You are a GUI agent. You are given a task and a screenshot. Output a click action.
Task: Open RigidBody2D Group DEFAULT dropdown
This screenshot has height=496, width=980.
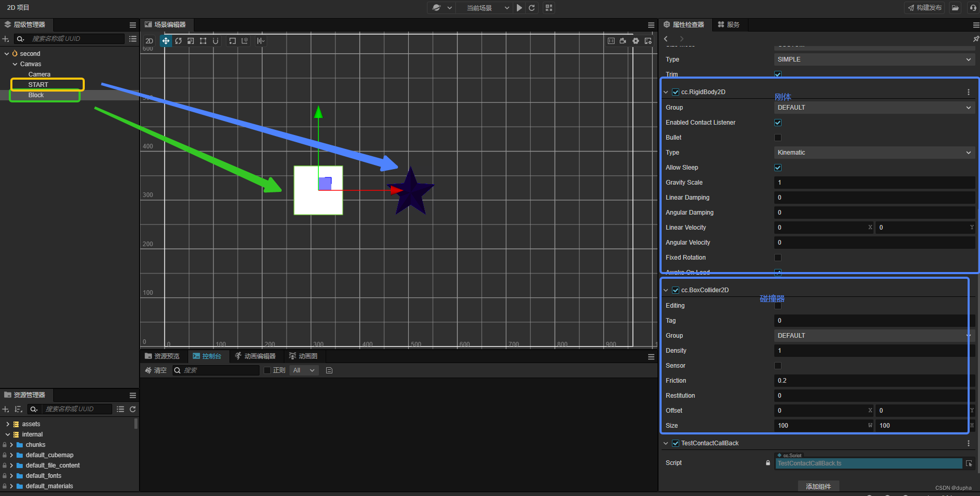pyautogui.click(x=875, y=108)
